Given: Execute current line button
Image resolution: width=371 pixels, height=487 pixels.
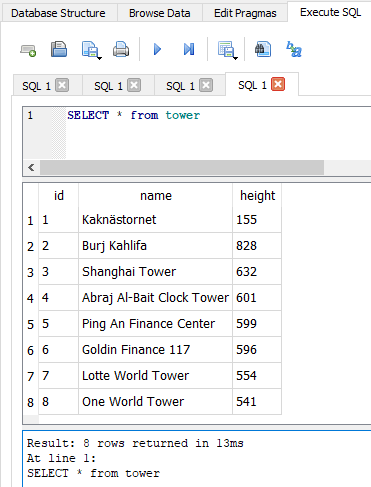Looking at the screenshot, I should pyautogui.click(x=189, y=49).
